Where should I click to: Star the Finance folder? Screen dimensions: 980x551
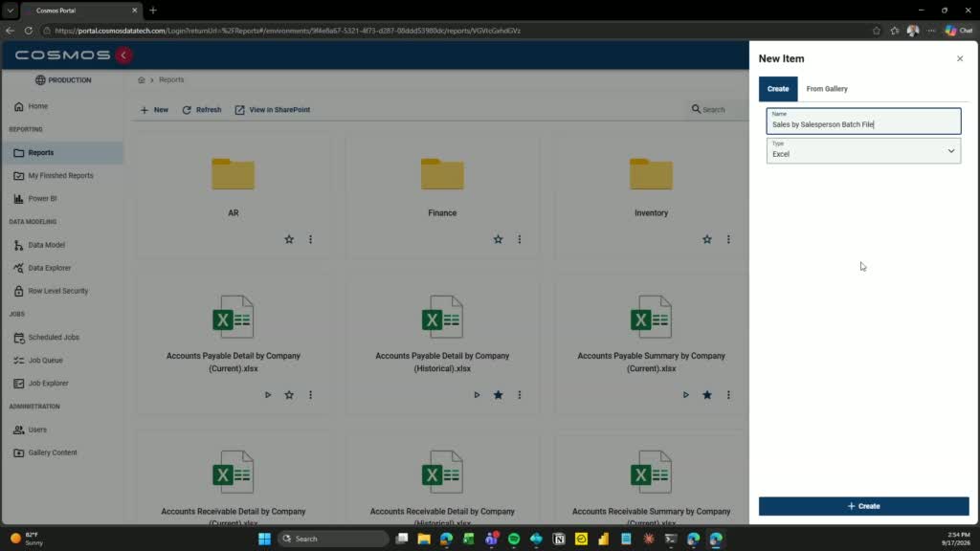point(498,239)
